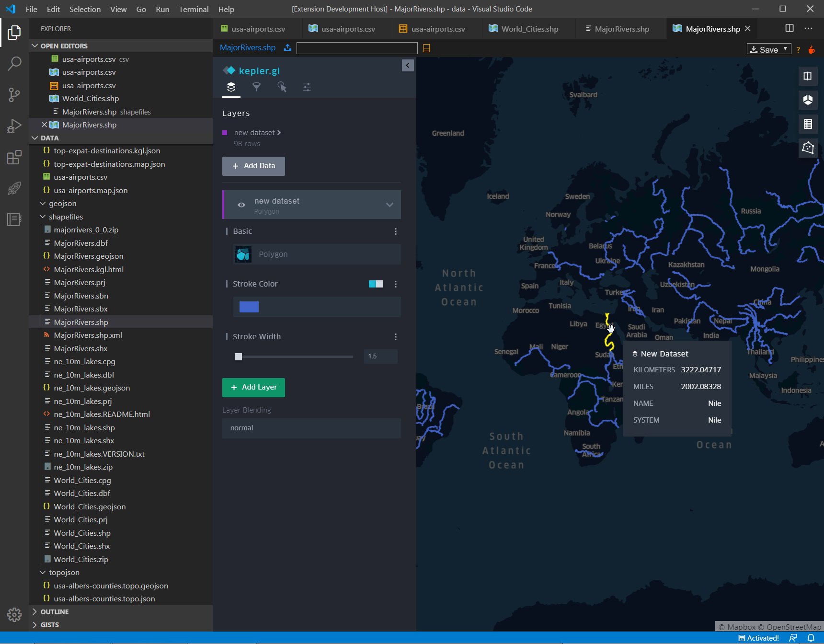The width and height of the screenshot is (824, 644).
Task: Open help via the question mark icon
Action: (x=798, y=49)
